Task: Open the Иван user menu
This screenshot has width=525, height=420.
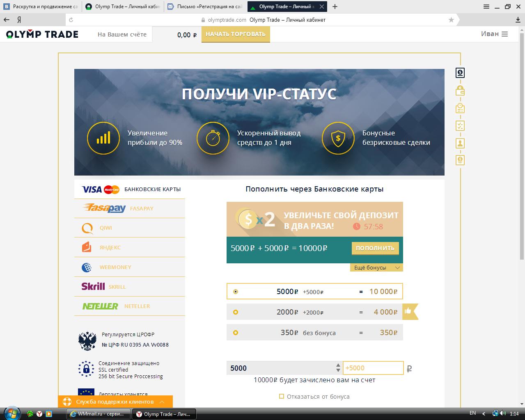Action: tap(494, 34)
